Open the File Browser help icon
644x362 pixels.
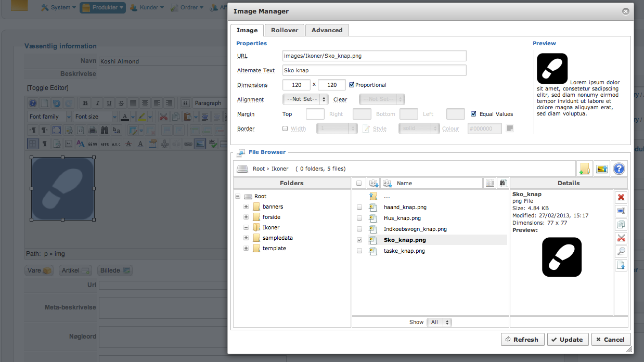click(619, 169)
